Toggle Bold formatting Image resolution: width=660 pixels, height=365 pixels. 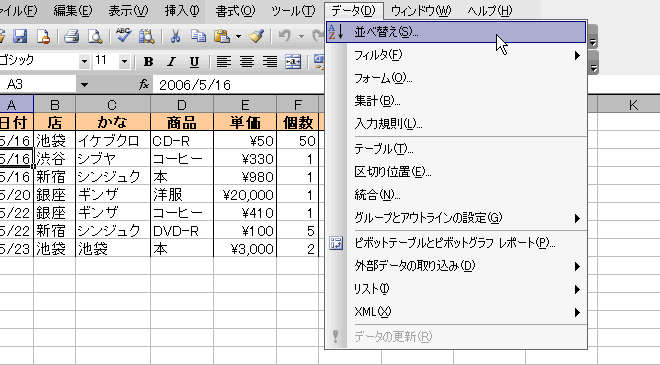point(148,62)
